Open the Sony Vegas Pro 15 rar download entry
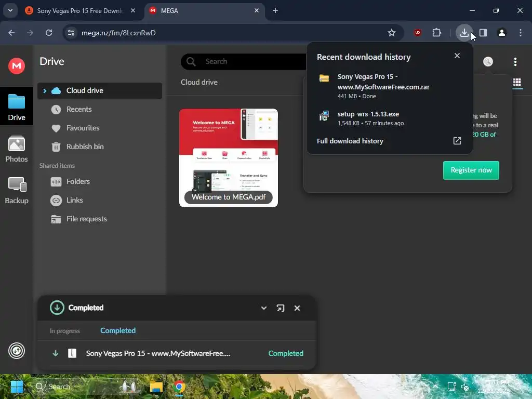 pos(389,86)
